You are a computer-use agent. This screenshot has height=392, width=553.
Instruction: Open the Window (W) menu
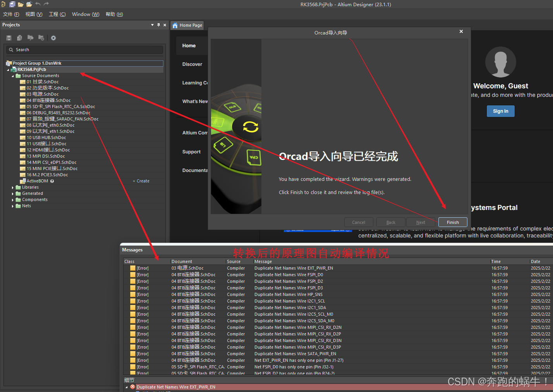[86, 14]
